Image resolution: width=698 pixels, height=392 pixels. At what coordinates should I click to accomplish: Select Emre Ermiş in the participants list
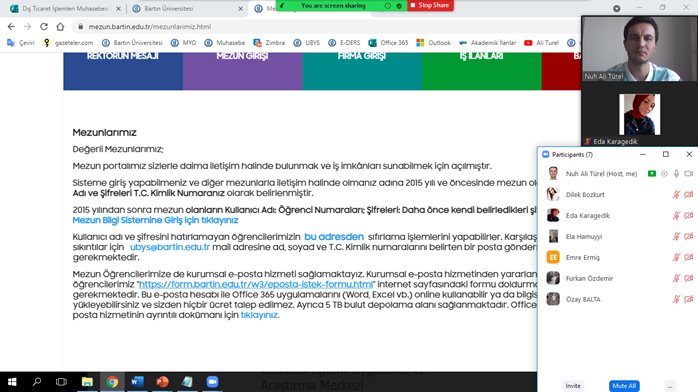click(x=617, y=257)
